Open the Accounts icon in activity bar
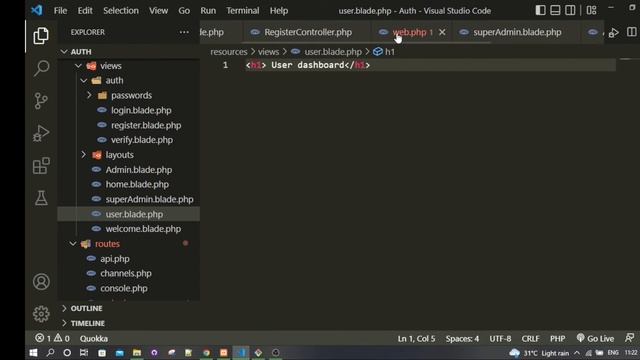The height and width of the screenshot is (360, 640). tap(41, 282)
